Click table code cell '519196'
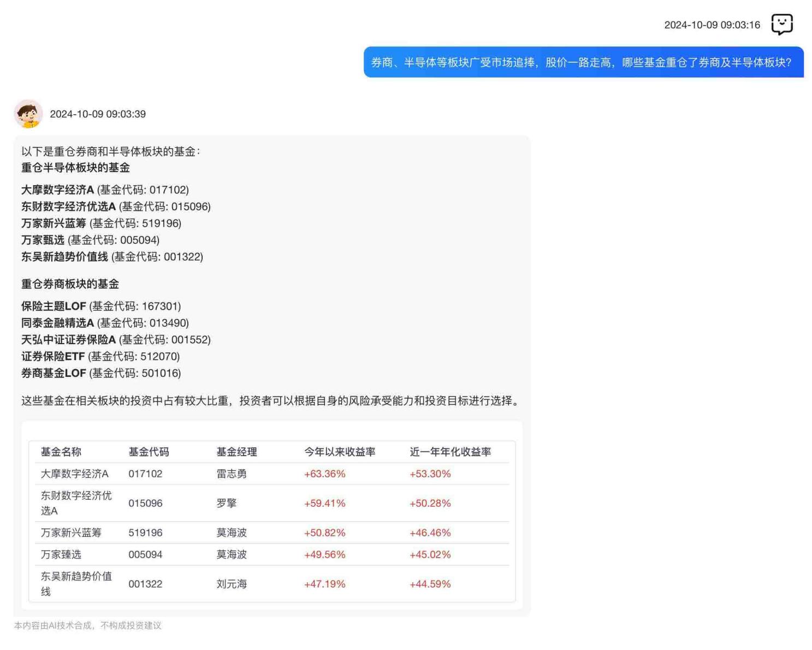The width and height of the screenshot is (812, 650). point(145,533)
